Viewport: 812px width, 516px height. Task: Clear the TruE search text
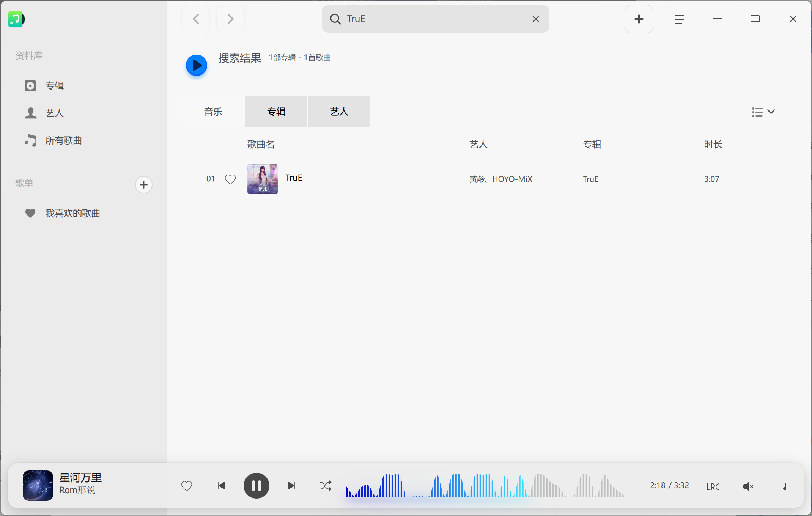pyautogui.click(x=535, y=19)
